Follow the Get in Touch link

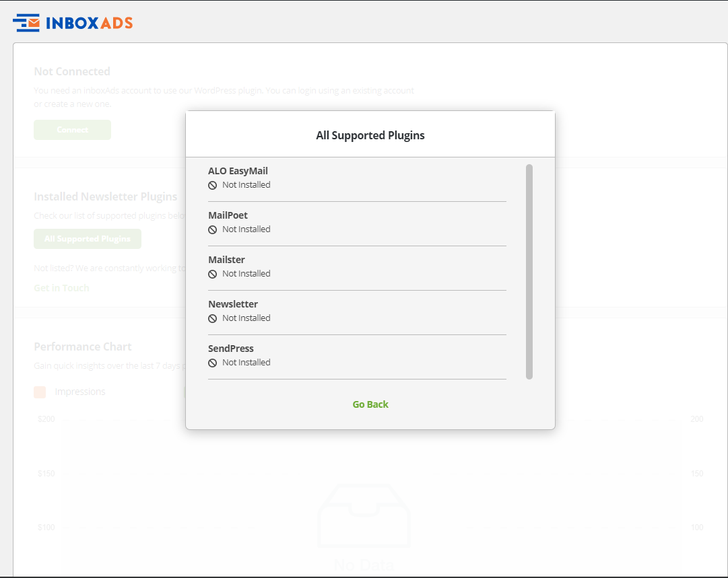(x=61, y=288)
